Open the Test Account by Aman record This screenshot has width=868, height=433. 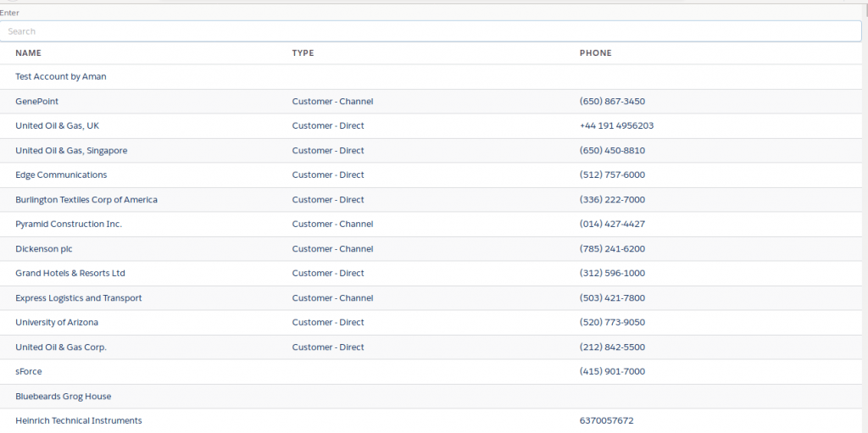coord(61,77)
